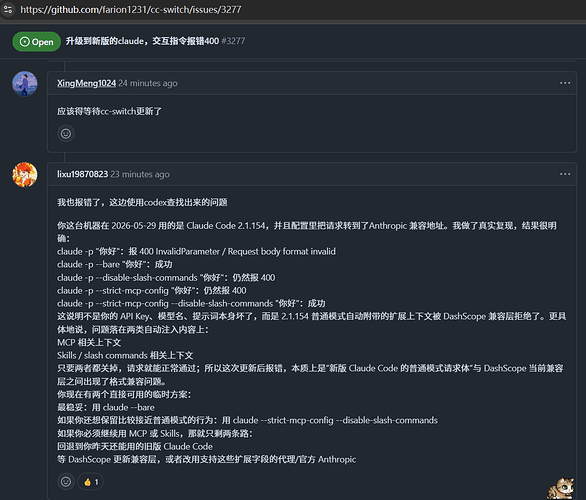Click the line about rolling back old Claude Code
The width and height of the screenshot is (586, 500).
click(x=135, y=447)
